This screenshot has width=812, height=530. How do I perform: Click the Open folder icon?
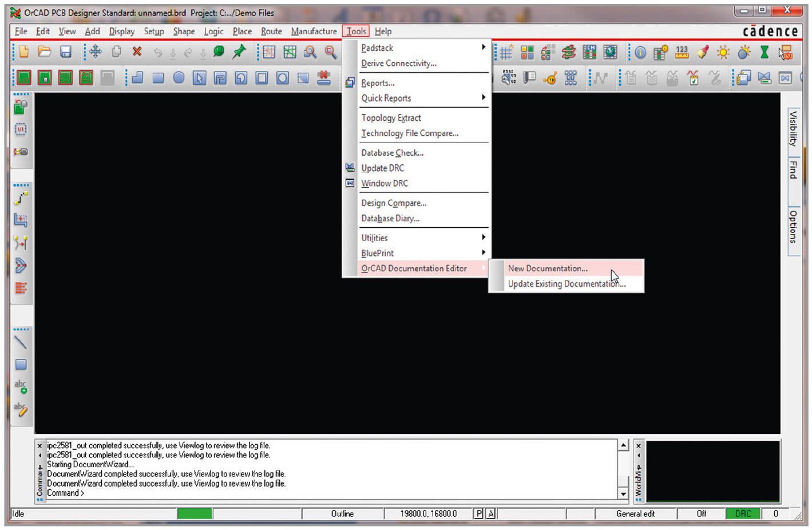(x=45, y=52)
